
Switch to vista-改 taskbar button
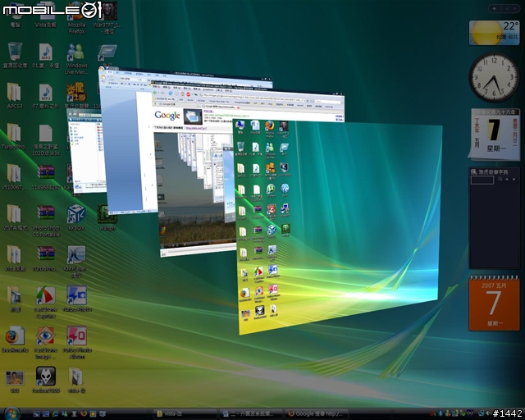coord(185,413)
